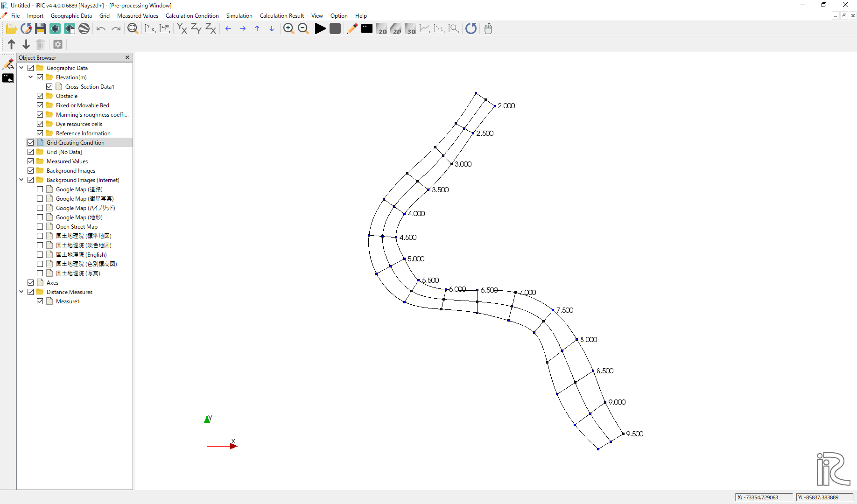Image resolution: width=857 pixels, height=504 pixels.
Task: Collapse the Elevation(m) tree node
Action: (x=31, y=77)
